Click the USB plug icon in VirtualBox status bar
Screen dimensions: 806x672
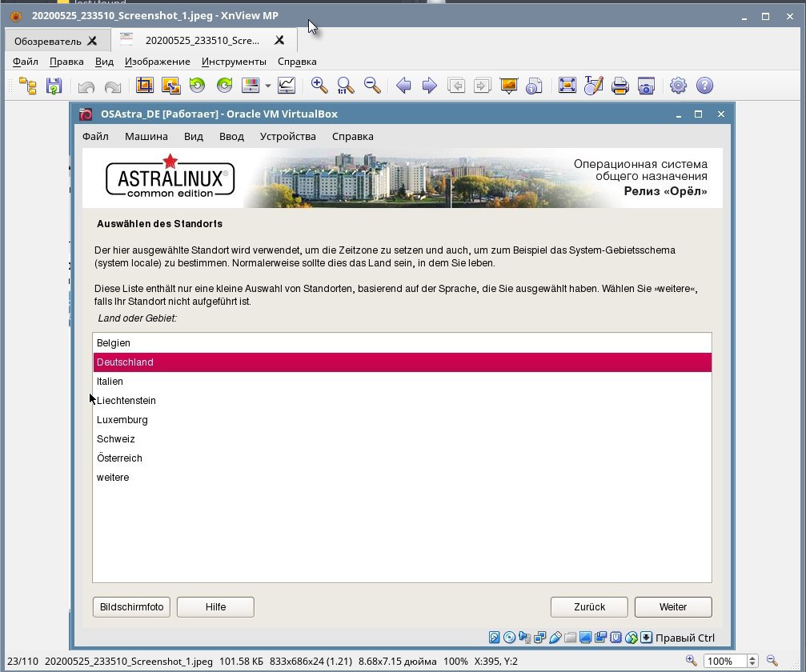click(555, 638)
